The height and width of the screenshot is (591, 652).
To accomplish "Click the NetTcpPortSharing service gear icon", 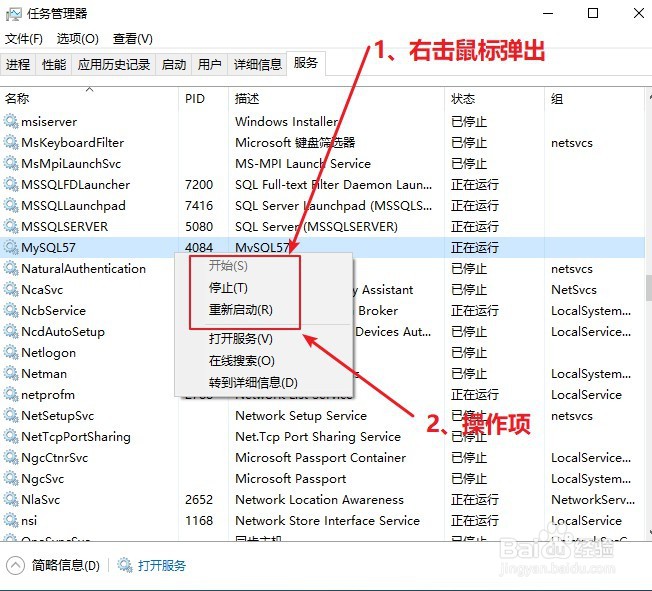I will [x=11, y=436].
